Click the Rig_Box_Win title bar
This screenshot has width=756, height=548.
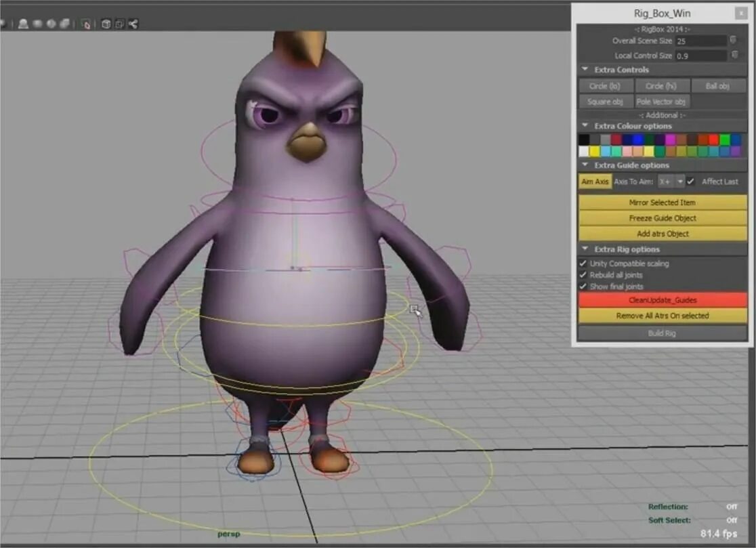pyautogui.click(x=661, y=14)
